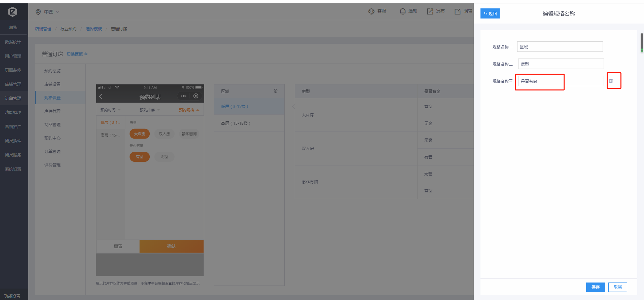Tap 高层 (15-... in phone preview list
644x300 pixels.
[110, 135]
